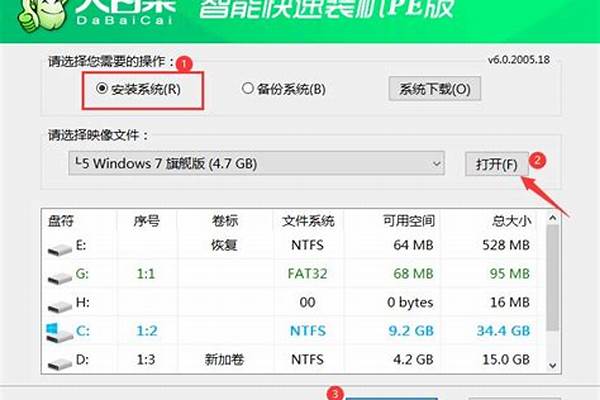Click the drive list scroll up arrow
The width and height of the screenshot is (600, 400).
click(552, 218)
